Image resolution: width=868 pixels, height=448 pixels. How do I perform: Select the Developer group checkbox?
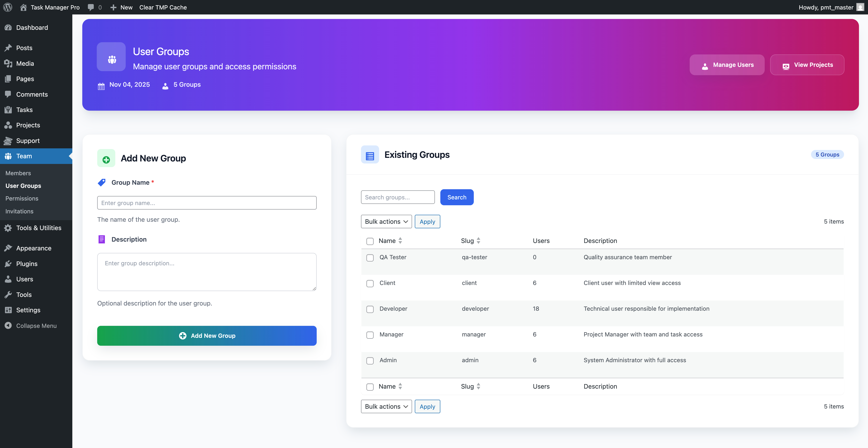[x=370, y=309]
